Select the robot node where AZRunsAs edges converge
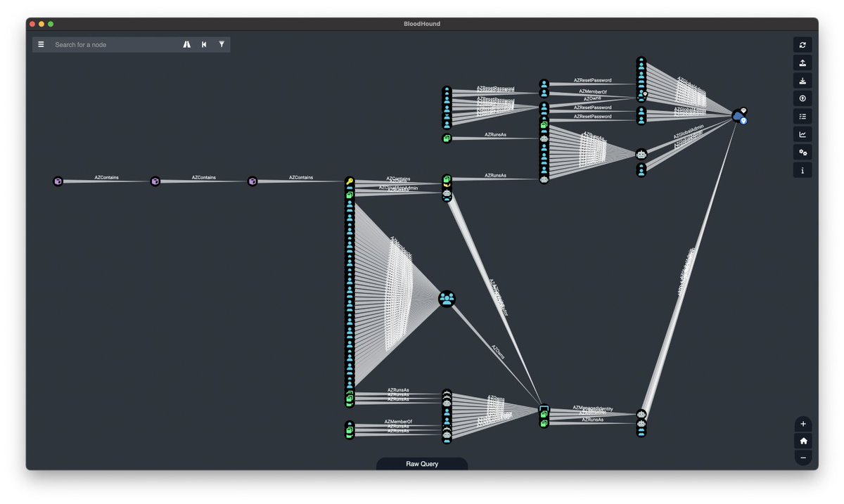This screenshot has height=504, width=844. [x=641, y=154]
